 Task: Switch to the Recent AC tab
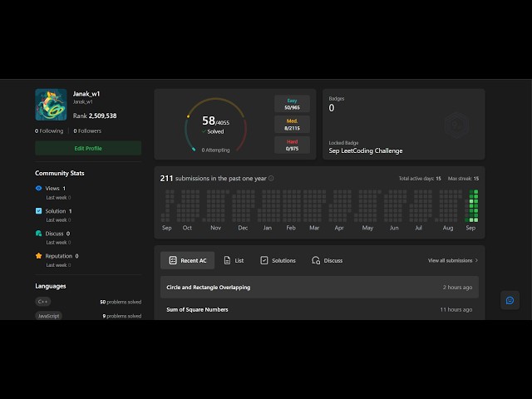187,260
